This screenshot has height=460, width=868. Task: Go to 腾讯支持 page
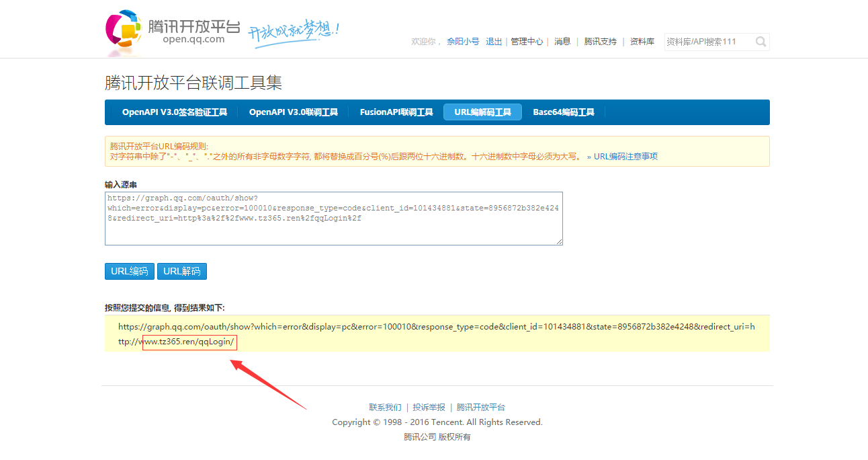(x=600, y=42)
